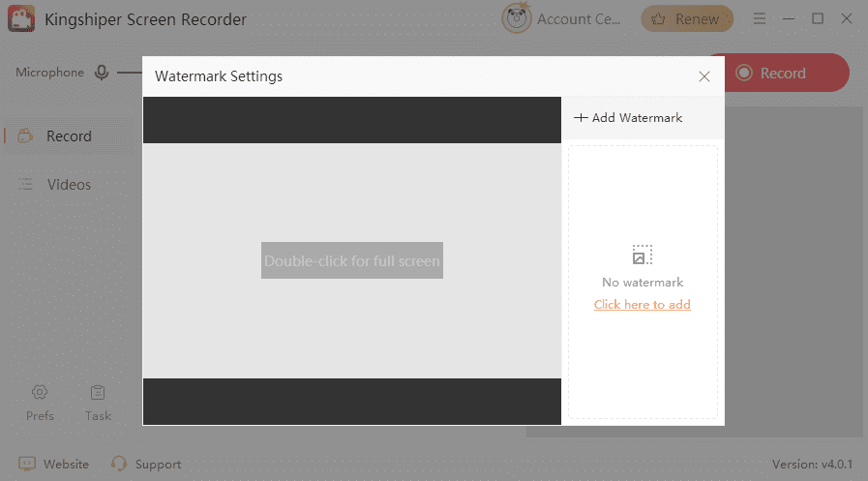Click the 'Account Ce...' label
868x481 pixels.
tap(579, 18)
